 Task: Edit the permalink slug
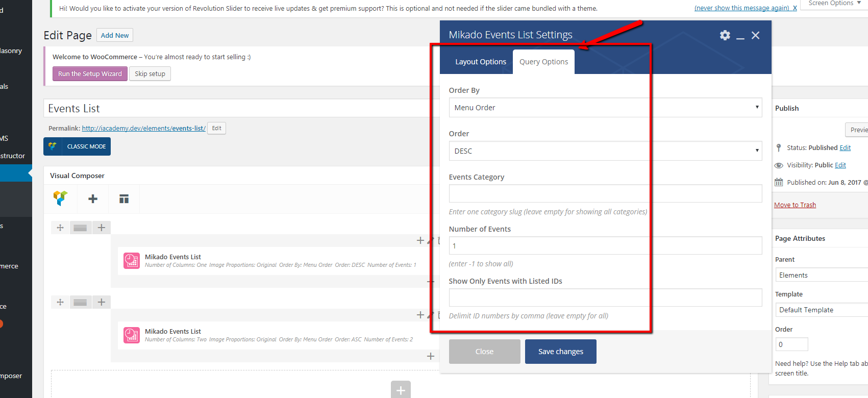(217, 128)
